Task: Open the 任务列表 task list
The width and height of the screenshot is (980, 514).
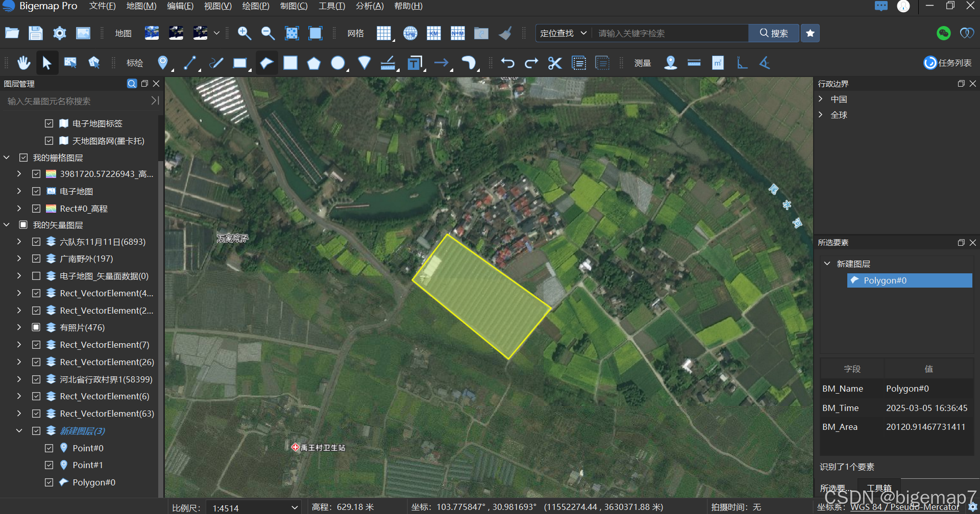Action: (x=948, y=63)
